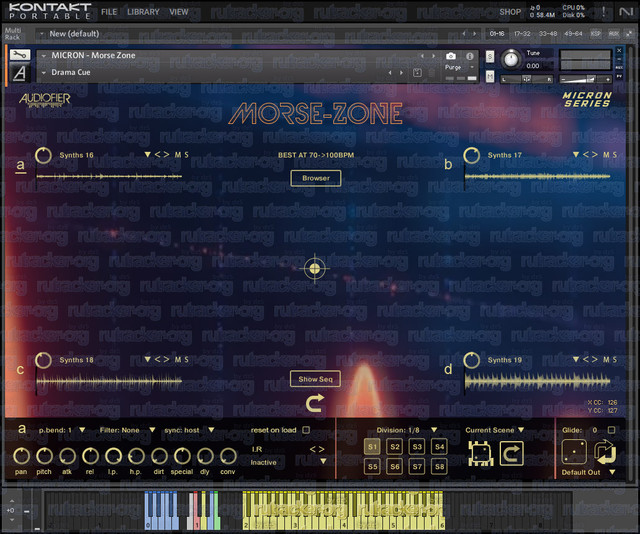Click the save snapshot floppy icon

pyautogui.click(x=417, y=73)
